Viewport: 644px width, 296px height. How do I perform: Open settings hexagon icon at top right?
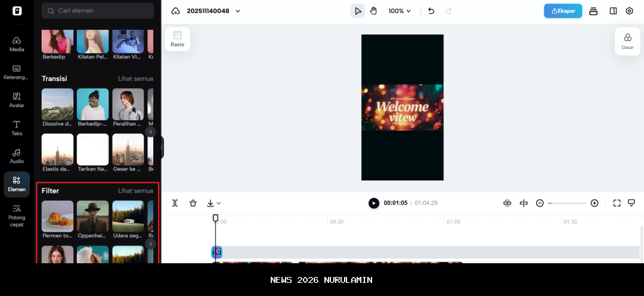[x=629, y=11]
